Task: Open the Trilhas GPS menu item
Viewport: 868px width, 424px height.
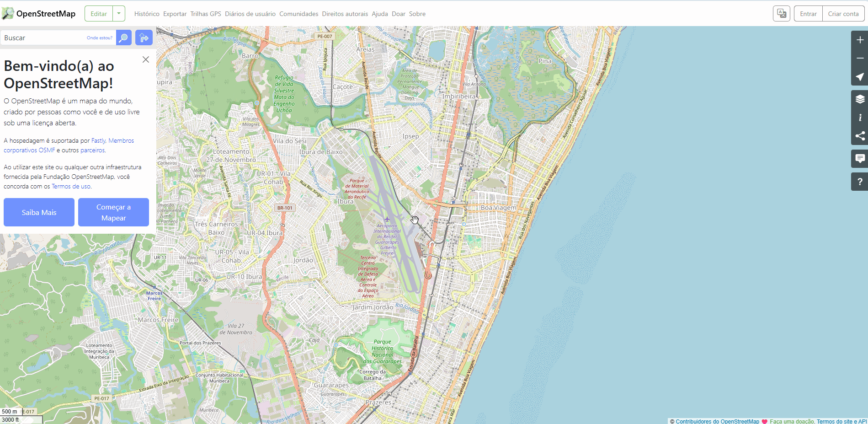Action: 206,14
